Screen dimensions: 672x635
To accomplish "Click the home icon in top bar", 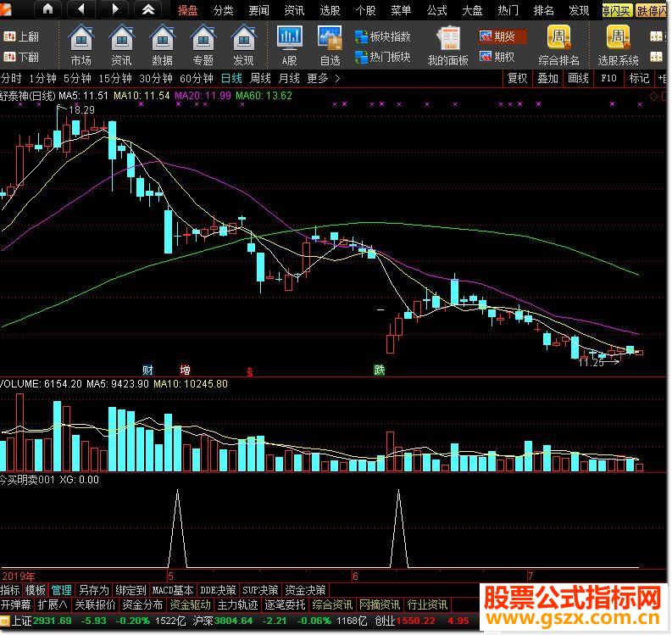I will click(x=48, y=8).
